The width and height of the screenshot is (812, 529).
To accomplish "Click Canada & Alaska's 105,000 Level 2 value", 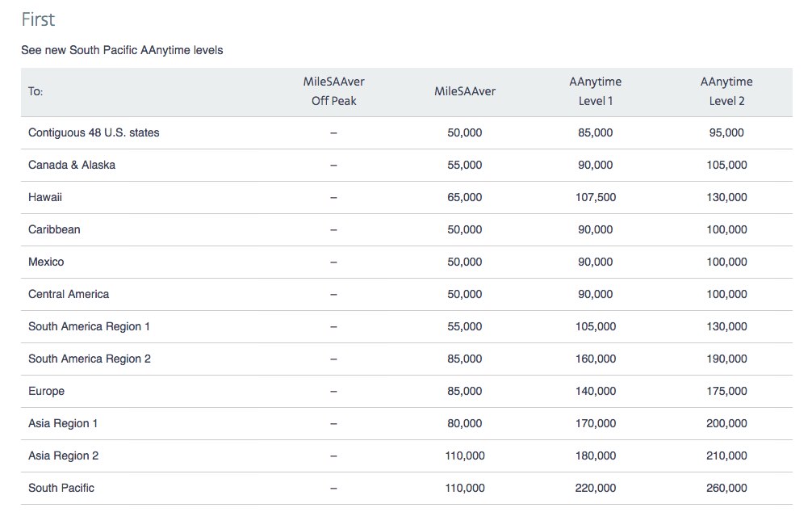I will point(726,165).
